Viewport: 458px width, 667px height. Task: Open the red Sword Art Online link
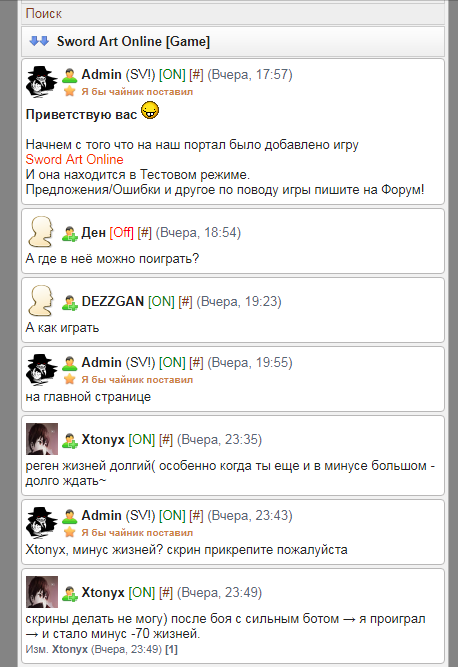(74, 160)
